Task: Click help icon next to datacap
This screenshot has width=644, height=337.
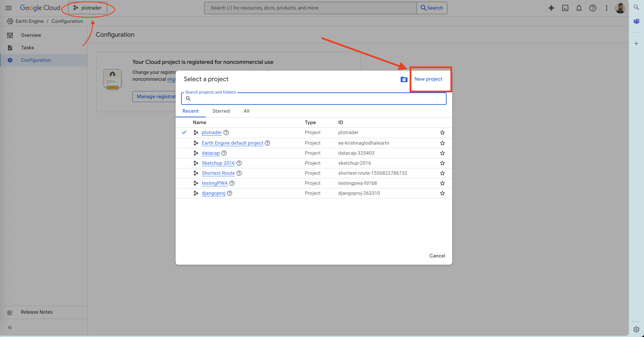Action: pos(224,153)
